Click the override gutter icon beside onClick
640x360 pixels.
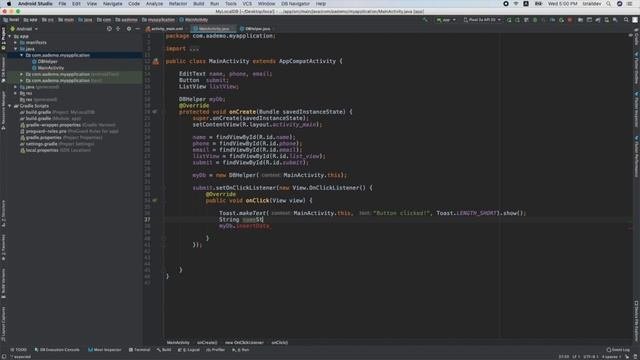tap(155, 200)
